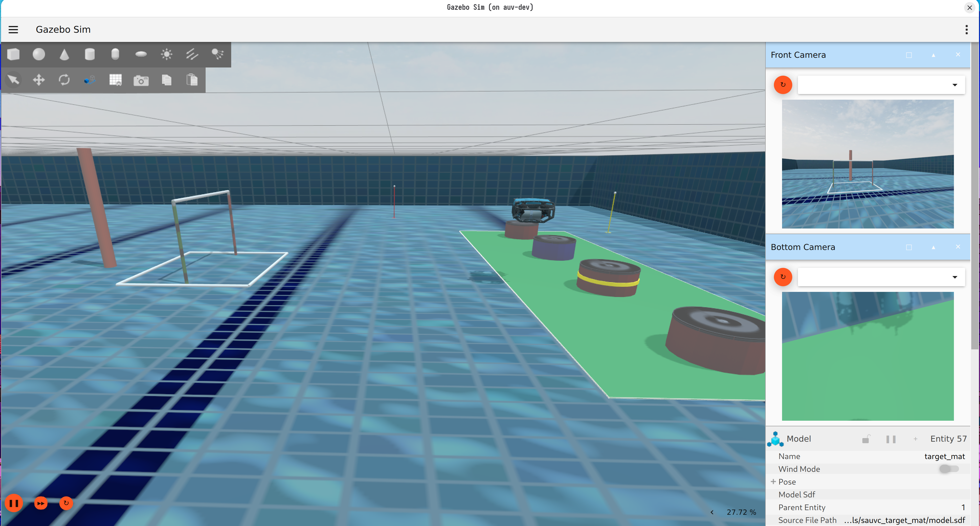
Task: Collapse the Front Camera panel
Action: point(933,55)
